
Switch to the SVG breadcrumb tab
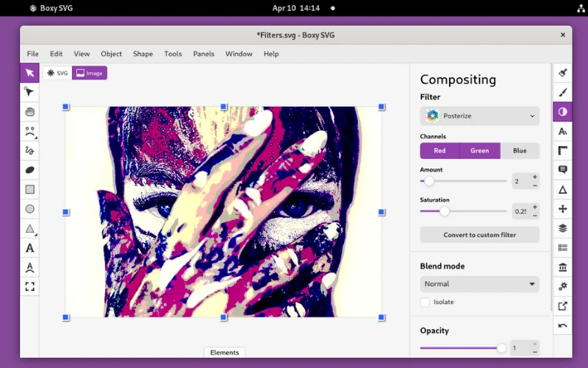coord(57,73)
